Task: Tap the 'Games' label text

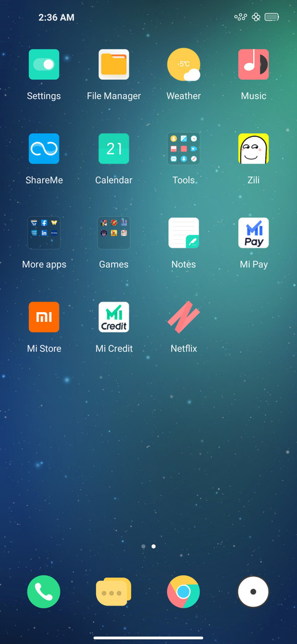Action: click(x=114, y=264)
